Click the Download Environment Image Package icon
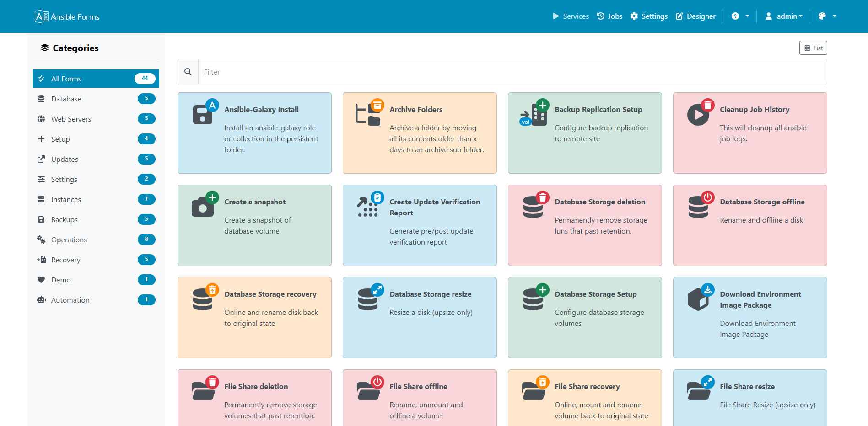The image size is (868, 426). [699, 298]
